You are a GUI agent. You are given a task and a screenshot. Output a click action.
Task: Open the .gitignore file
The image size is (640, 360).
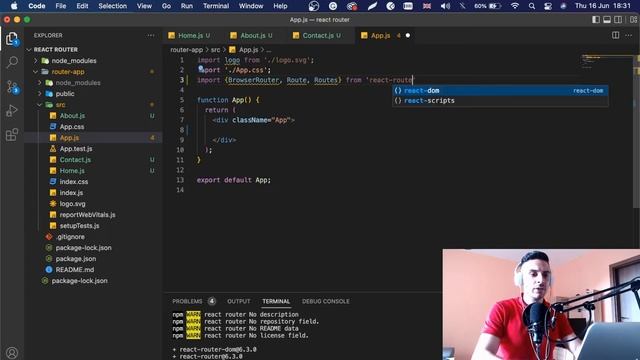pyautogui.click(x=70, y=237)
